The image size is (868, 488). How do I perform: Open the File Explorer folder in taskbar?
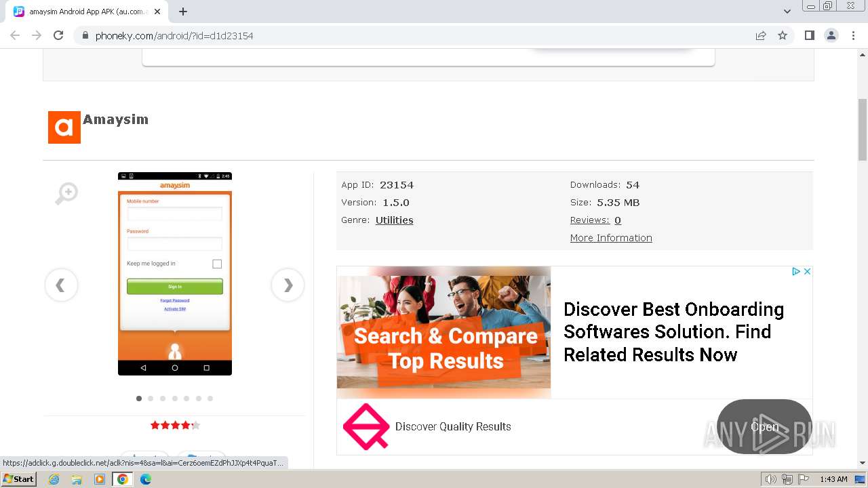pyautogui.click(x=77, y=479)
